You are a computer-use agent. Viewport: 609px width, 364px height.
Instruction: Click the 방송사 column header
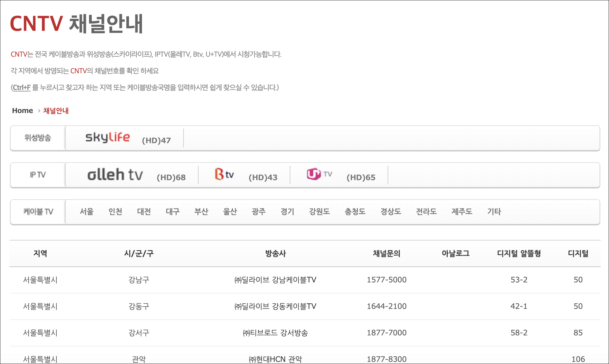click(276, 253)
